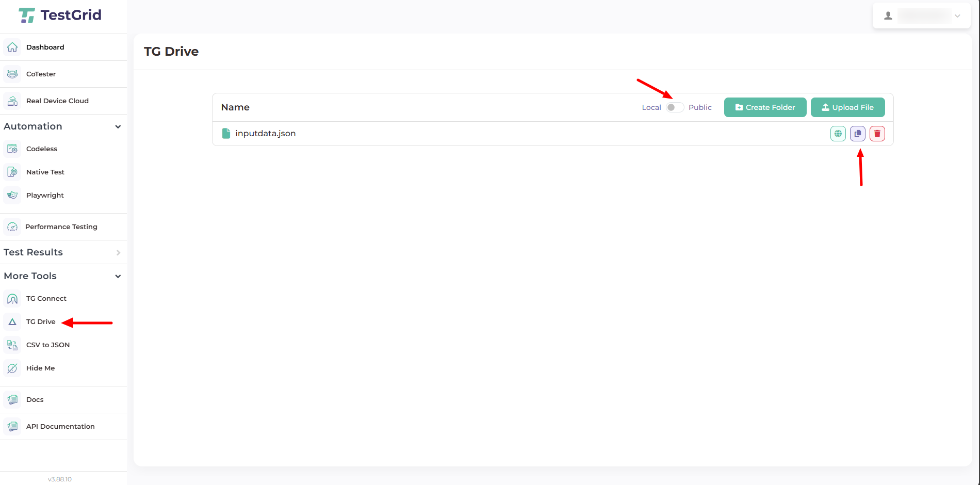Screen dimensions: 980x485
Task: Open the inputdata.json file row
Action: [265, 134]
